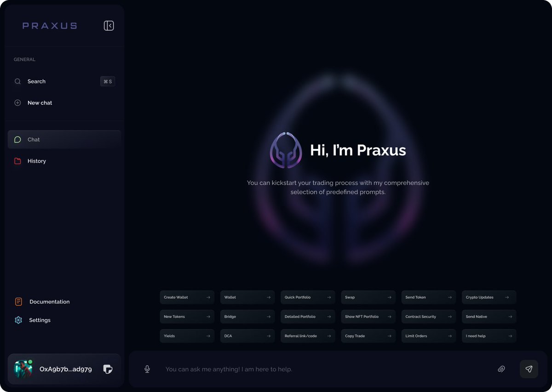552x392 pixels.
Task: Open History from the sidebar navigation
Action: point(37,161)
